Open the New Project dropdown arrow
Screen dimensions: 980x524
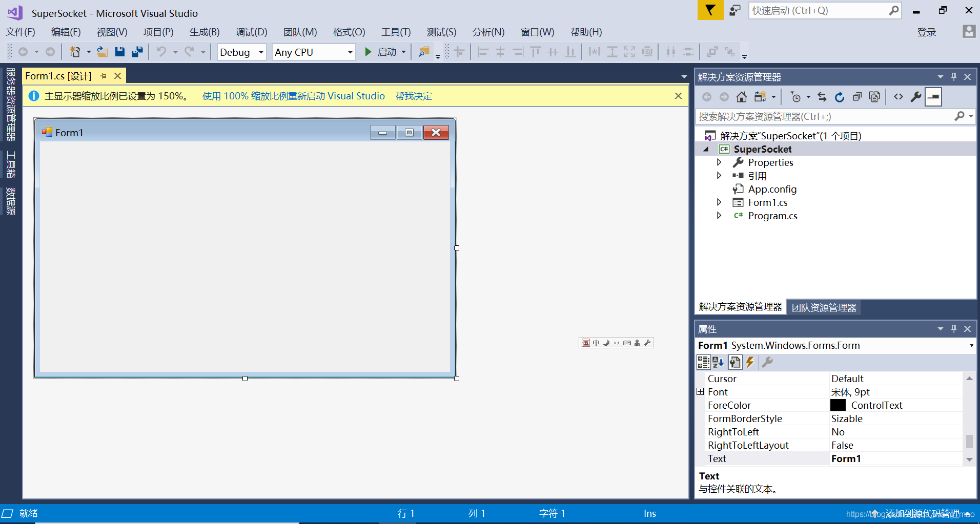pos(88,52)
